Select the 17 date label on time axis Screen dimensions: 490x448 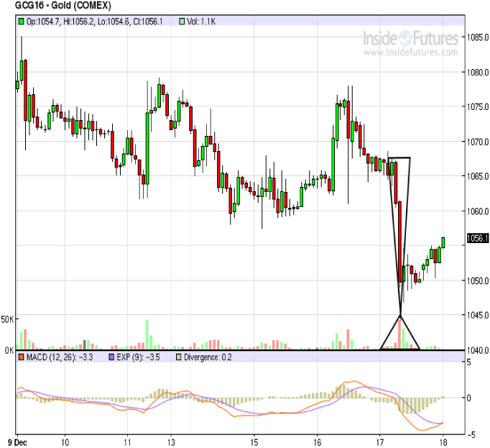pos(380,442)
